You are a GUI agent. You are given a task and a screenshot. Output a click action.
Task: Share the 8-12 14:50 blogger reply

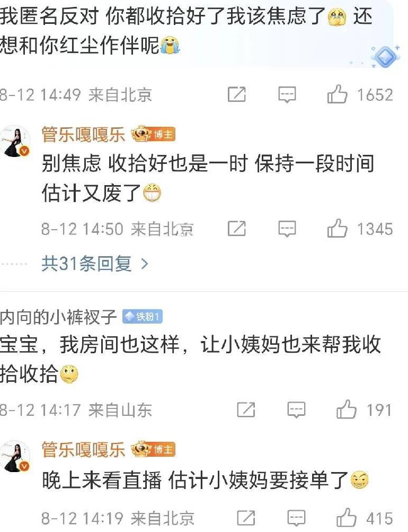tap(236, 228)
